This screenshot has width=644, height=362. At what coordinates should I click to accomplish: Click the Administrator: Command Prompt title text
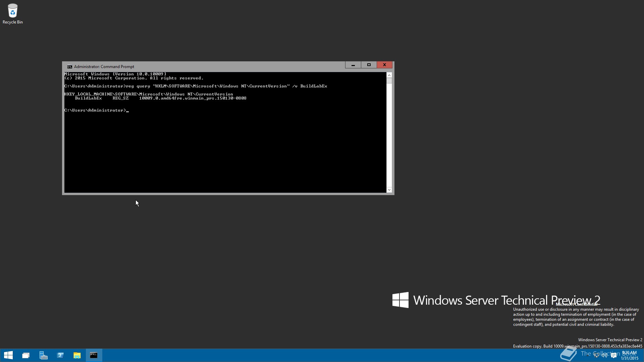[104, 67]
